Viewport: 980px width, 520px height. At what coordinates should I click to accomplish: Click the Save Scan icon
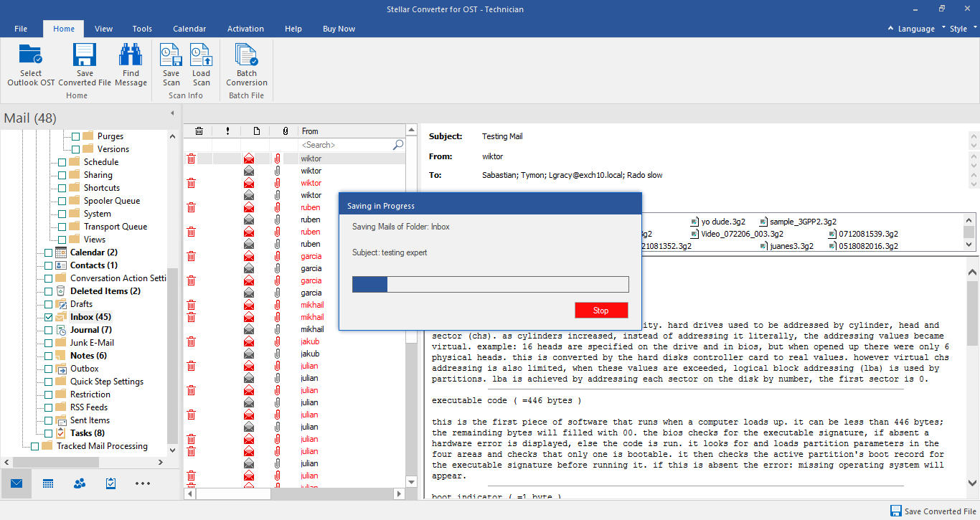pos(171,55)
